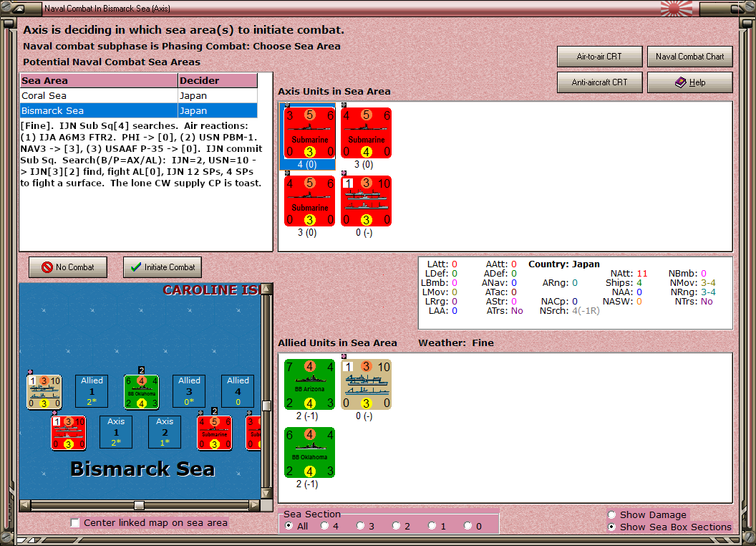Click the NSrch value 4(-1R)
Image resolution: width=756 pixels, height=546 pixels.
pyautogui.click(x=586, y=311)
